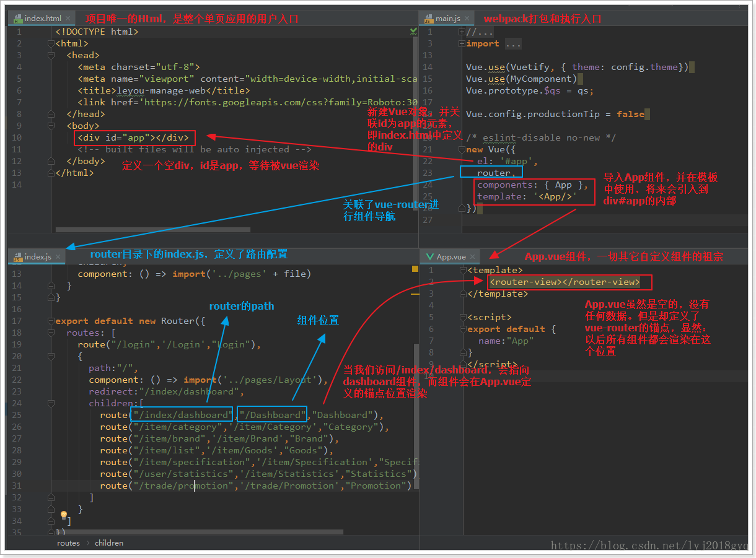The image size is (756, 558).
Task: Close the App.vue tab
Action: tap(474, 256)
